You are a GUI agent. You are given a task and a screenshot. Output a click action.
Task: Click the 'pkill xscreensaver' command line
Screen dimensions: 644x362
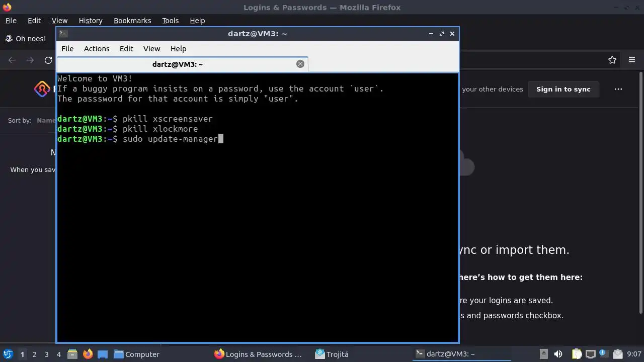pos(168,119)
